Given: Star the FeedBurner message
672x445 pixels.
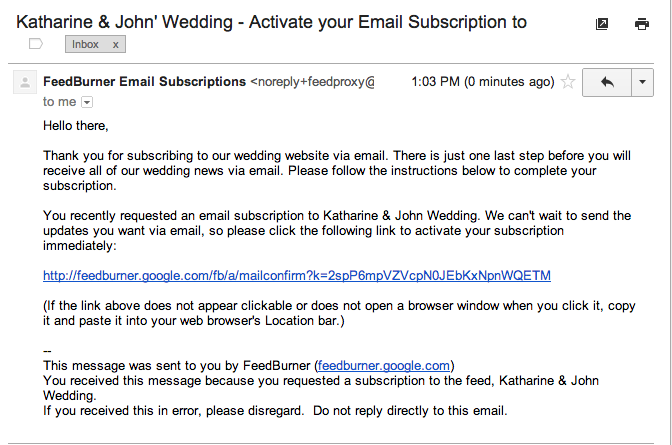Looking at the screenshot, I should click(568, 81).
